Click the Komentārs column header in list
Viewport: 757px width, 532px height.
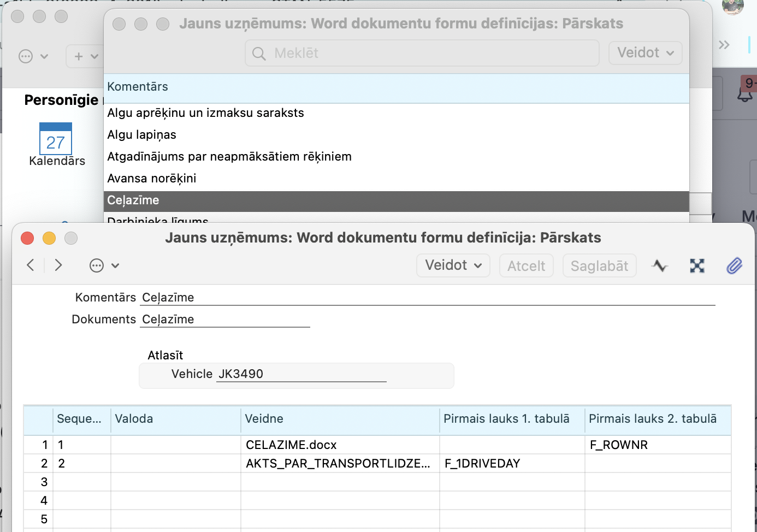pos(138,87)
